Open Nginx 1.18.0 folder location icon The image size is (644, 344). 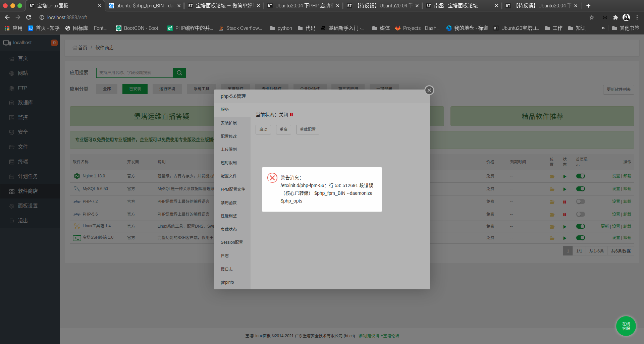tap(552, 176)
